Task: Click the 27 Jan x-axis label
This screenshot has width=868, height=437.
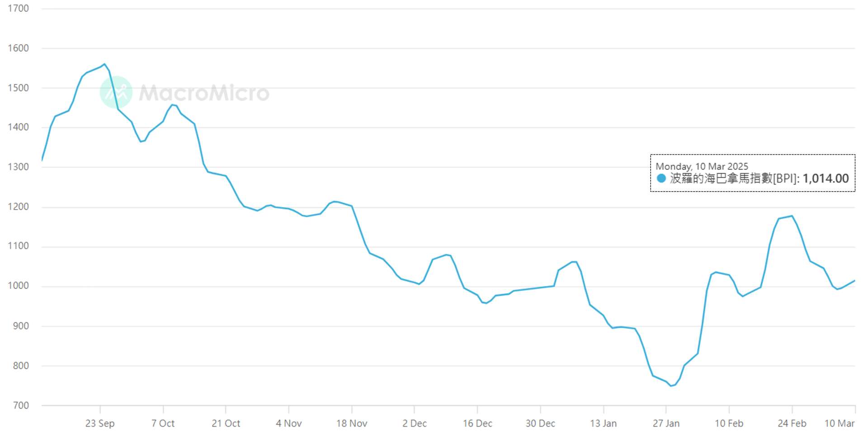Action: coord(666,423)
